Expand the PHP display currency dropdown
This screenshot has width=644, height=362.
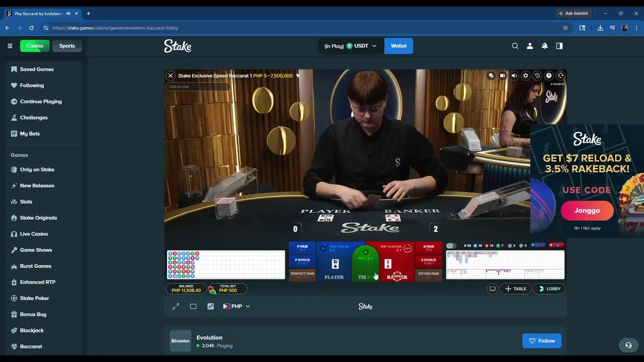coord(236,306)
